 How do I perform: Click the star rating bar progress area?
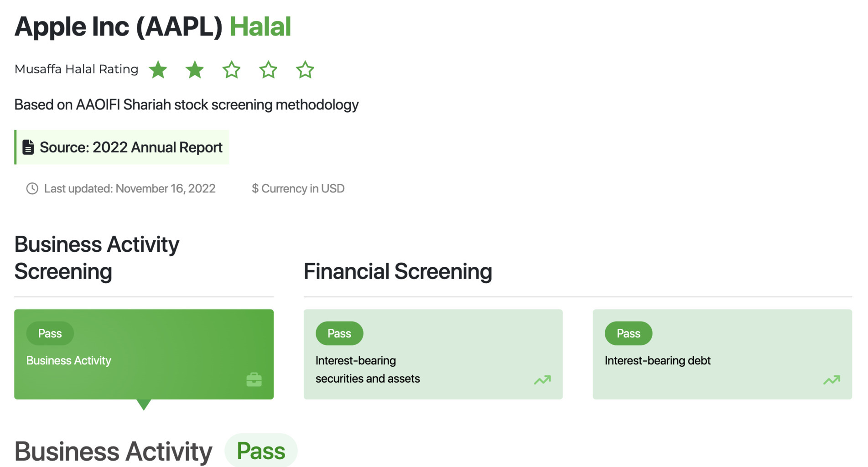pos(232,69)
